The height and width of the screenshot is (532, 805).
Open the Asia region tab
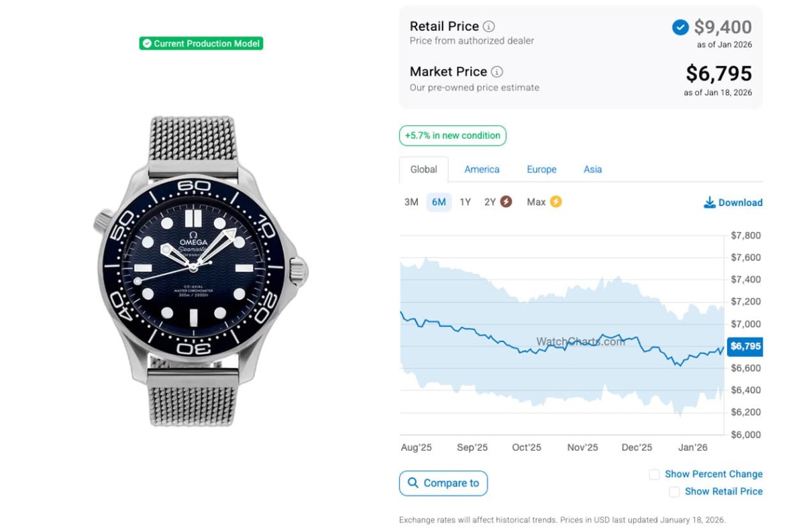point(592,170)
